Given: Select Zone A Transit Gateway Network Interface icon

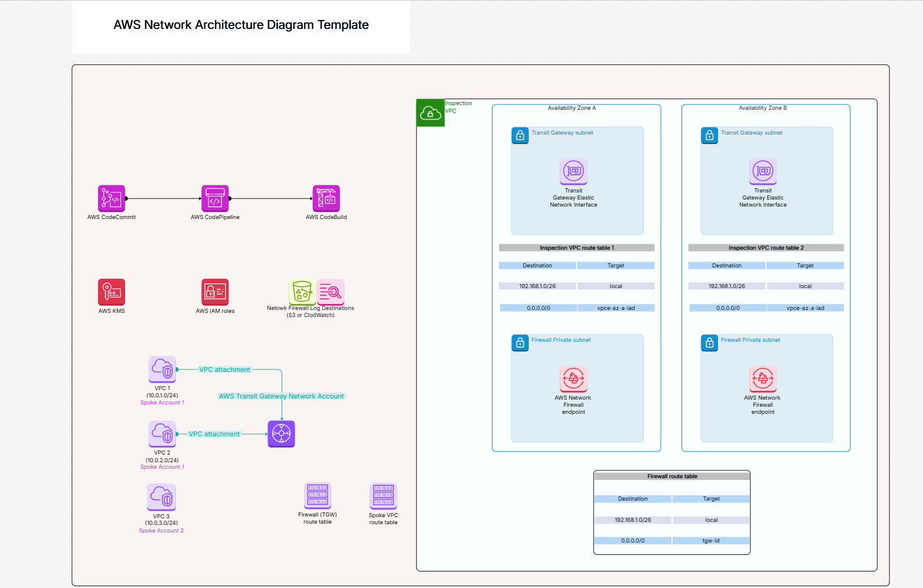Looking at the screenshot, I should point(573,172).
